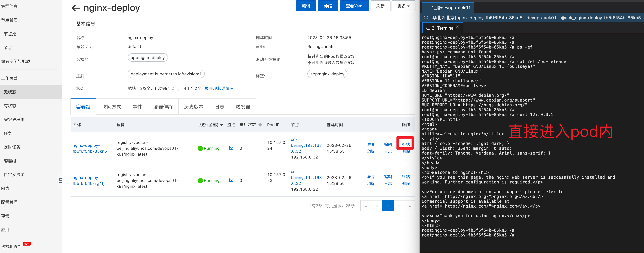The image size is (644, 253).
Task: Open 终端 for pod nginx-deploy-fb5f6f54b-sg4tj
Action: tap(405, 177)
